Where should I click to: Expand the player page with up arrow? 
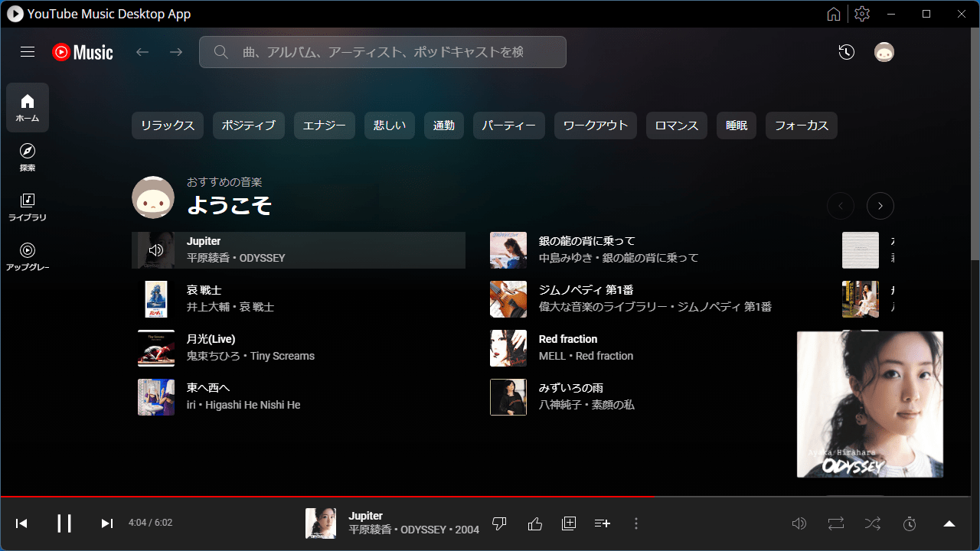pyautogui.click(x=949, y=523)
